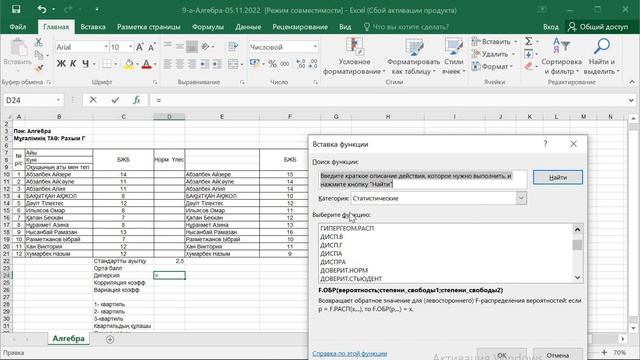This screenshot has height=360, width=640.
Task: Click the Save icon in quick access toolbar
Action: click(16, 9)
